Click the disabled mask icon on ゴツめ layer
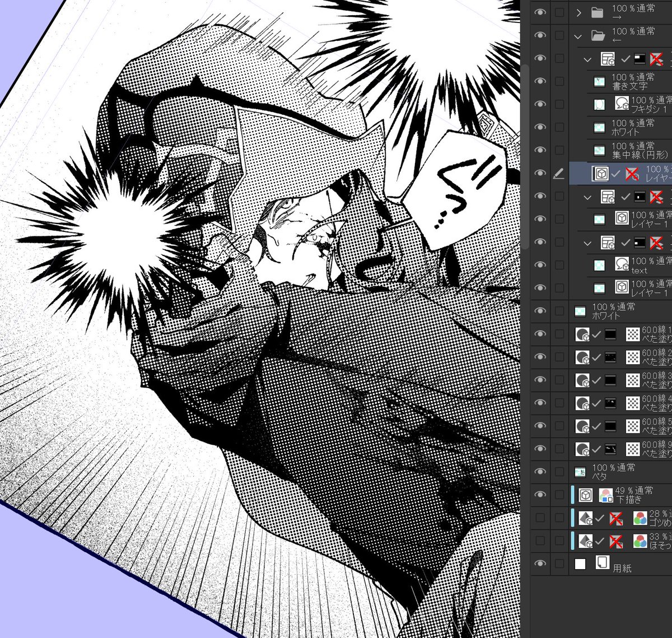 [x=616, y=518]
